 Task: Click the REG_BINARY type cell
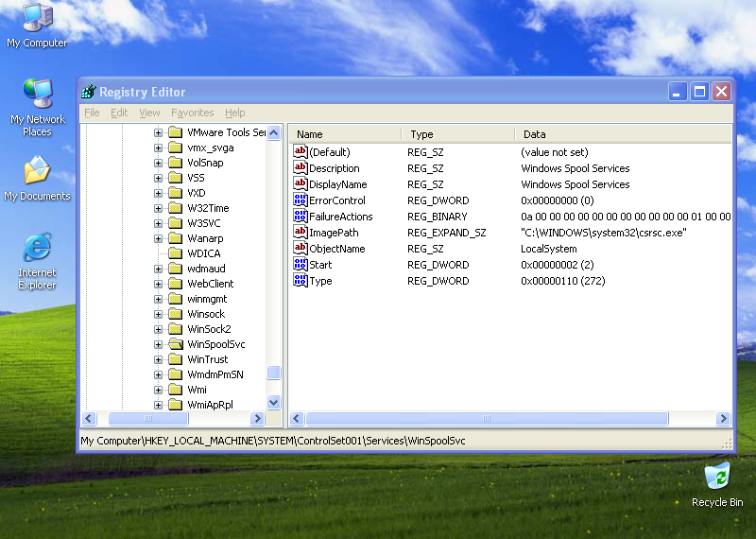438,217
